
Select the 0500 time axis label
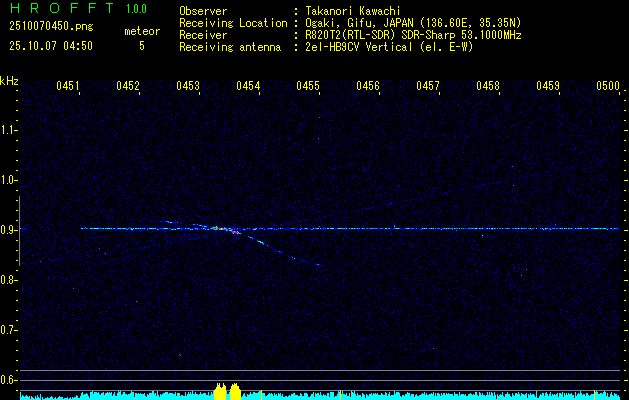(x=608, y=87)
